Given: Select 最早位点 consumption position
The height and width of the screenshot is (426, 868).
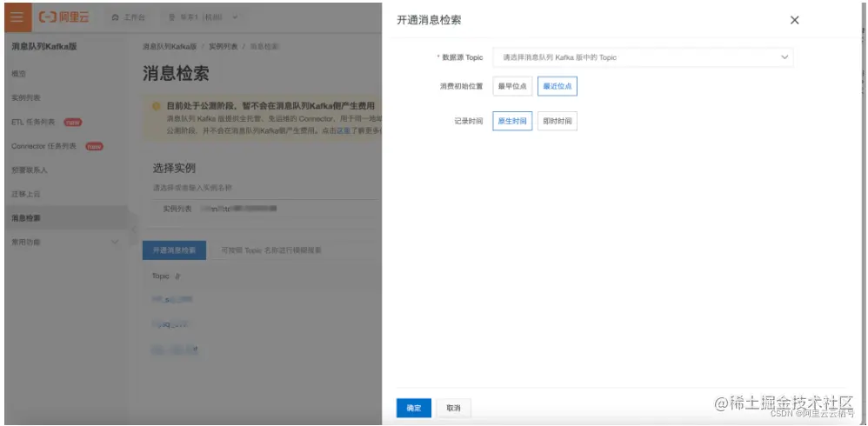Looking at the screenshot, I should 512,86.
